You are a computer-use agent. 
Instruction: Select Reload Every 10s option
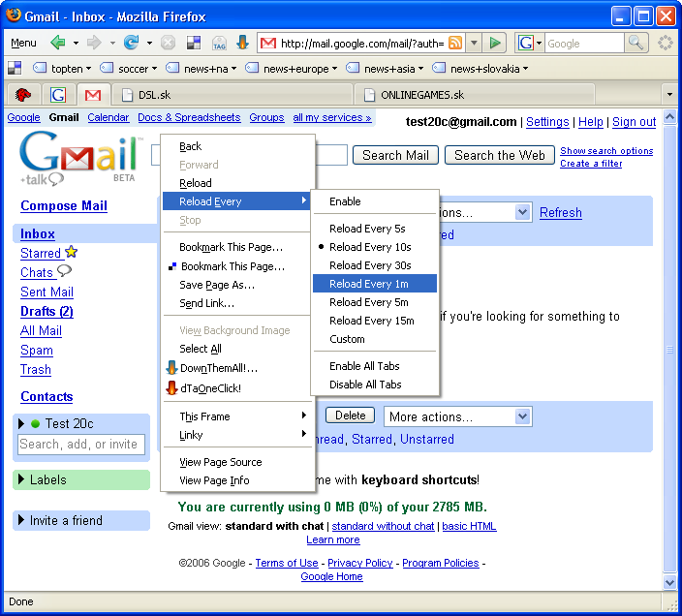click(375, 247)
